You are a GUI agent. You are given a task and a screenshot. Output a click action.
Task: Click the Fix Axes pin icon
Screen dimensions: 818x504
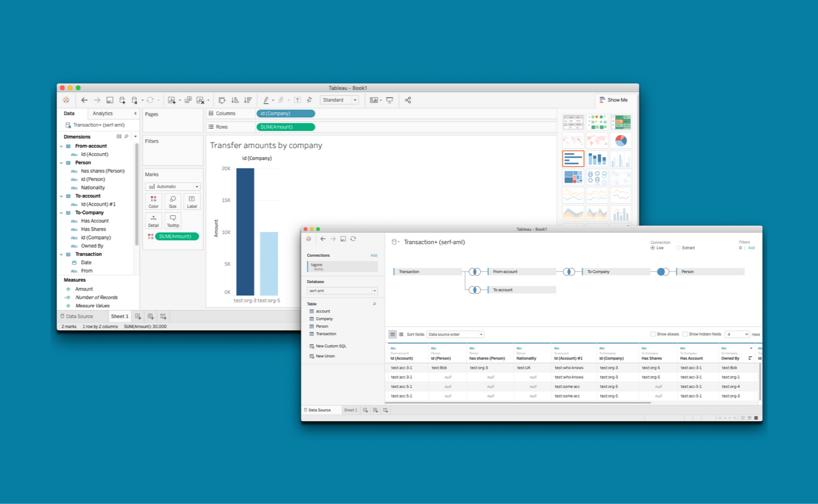click(x=309, y=100)
